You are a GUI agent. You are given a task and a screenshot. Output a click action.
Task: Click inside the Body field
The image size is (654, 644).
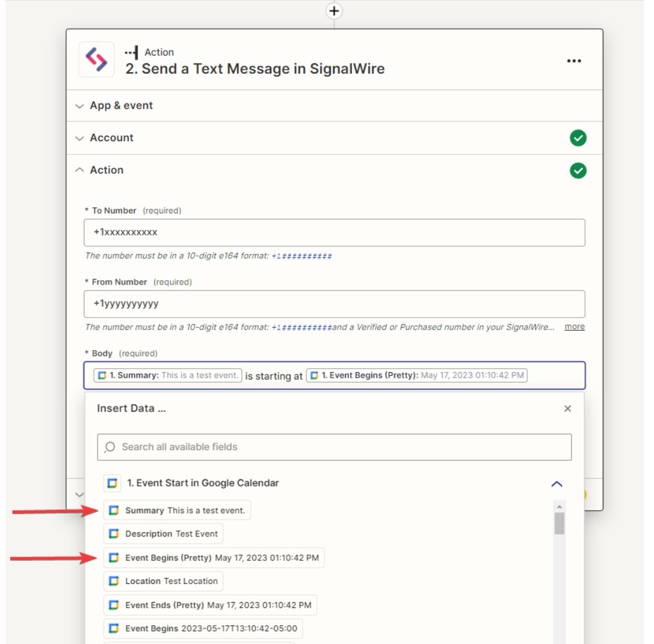coord(334,375)
